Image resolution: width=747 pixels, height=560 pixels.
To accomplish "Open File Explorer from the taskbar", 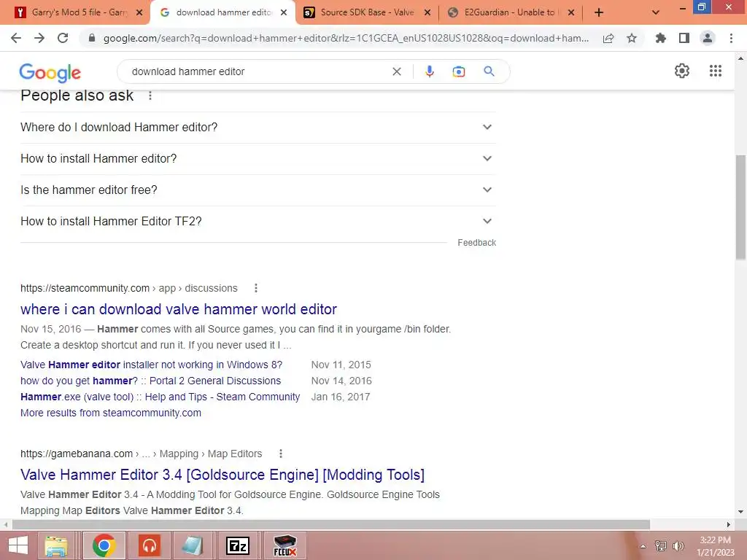I will (55, 545).
